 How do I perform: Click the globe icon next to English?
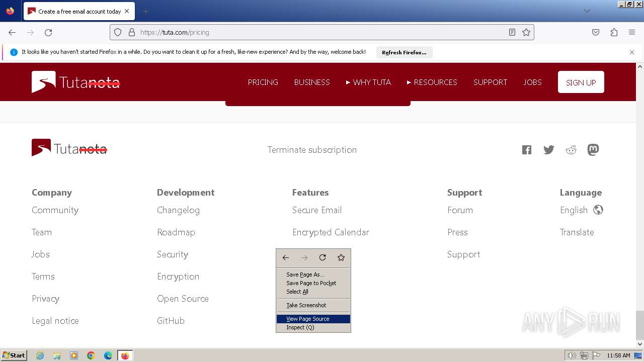tap(598, 210)
